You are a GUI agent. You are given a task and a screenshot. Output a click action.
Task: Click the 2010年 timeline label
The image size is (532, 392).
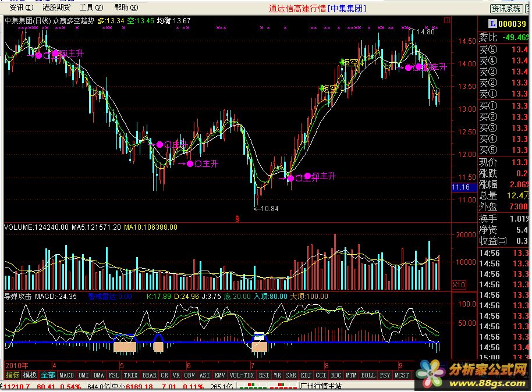point(17,366)
